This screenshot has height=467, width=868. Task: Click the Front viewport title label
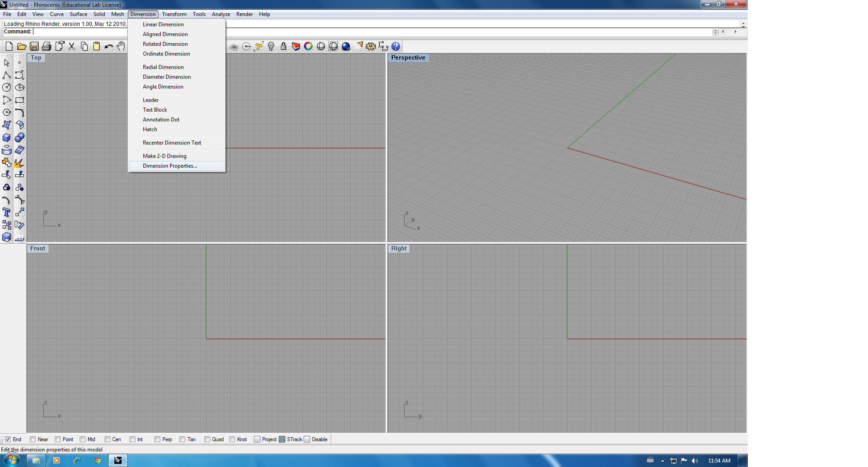click(38, 249)
